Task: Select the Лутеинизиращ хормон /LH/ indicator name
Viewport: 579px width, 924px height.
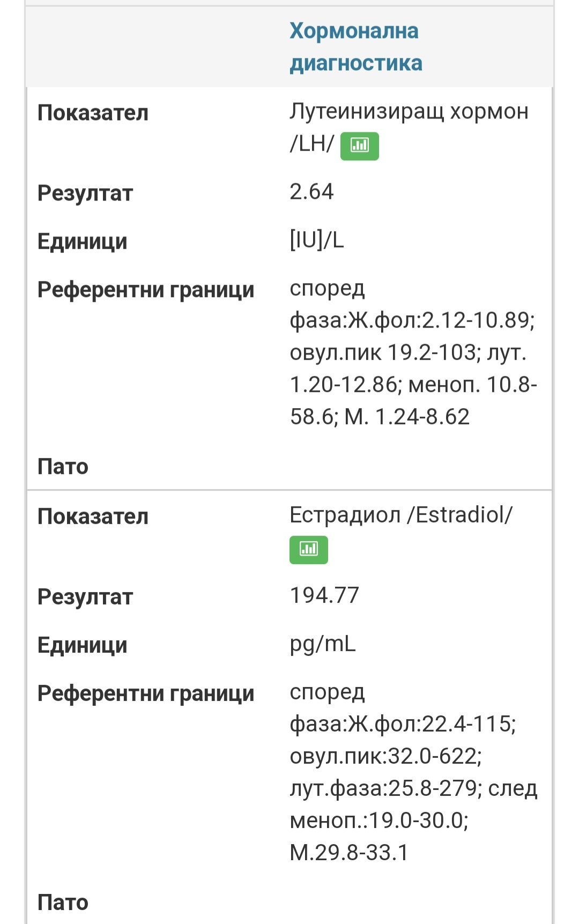Action: [x=409, y=127]
